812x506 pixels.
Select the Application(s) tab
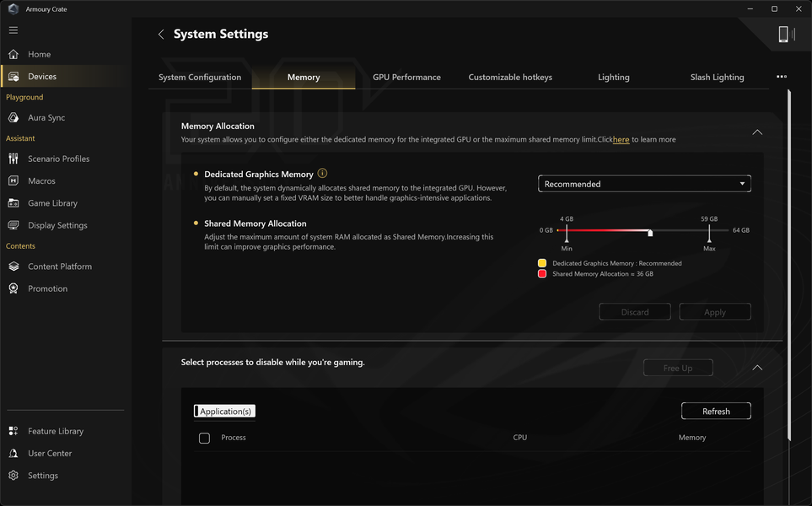pos(225,412)
